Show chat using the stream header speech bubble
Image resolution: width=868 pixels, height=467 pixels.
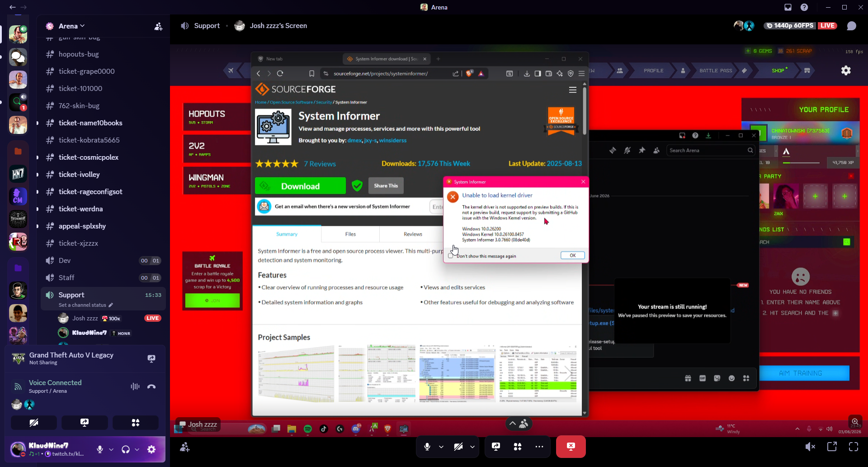[x=852, y=26]
